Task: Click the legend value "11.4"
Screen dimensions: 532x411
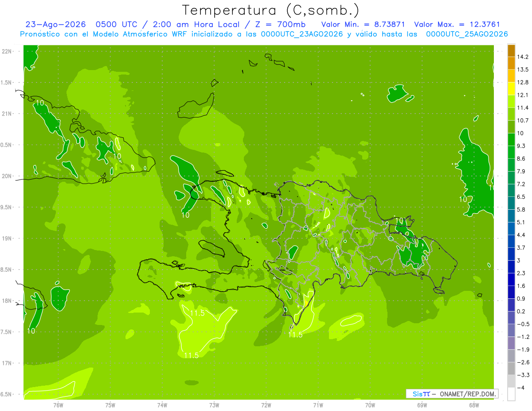Action: click(x=523, y=108)
